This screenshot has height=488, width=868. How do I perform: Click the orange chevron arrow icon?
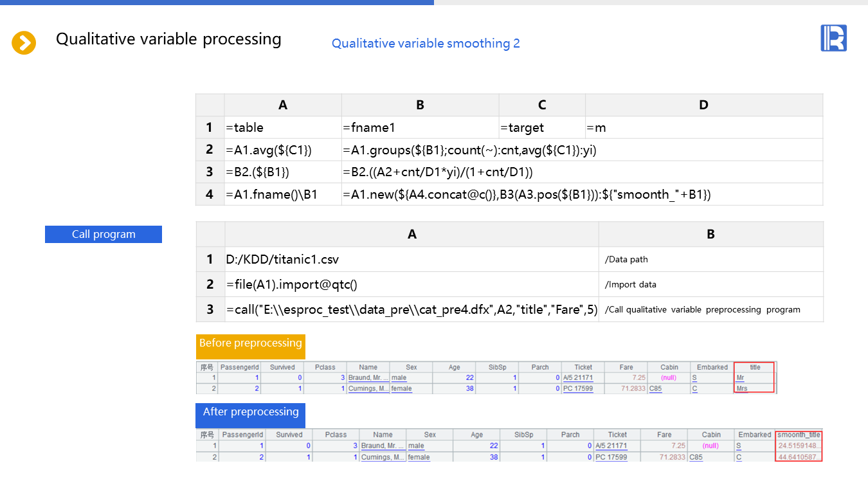click(x=24, y=43)
